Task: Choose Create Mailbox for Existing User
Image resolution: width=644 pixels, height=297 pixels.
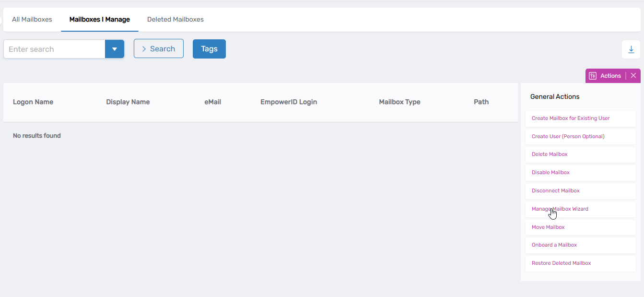Action: pos(571,118)
